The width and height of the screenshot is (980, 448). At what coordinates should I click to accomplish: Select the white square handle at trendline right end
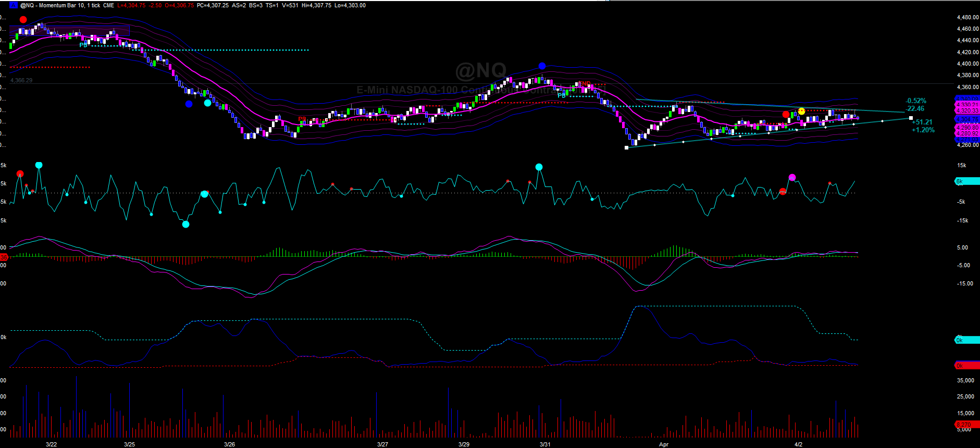[x=911, y=118]
